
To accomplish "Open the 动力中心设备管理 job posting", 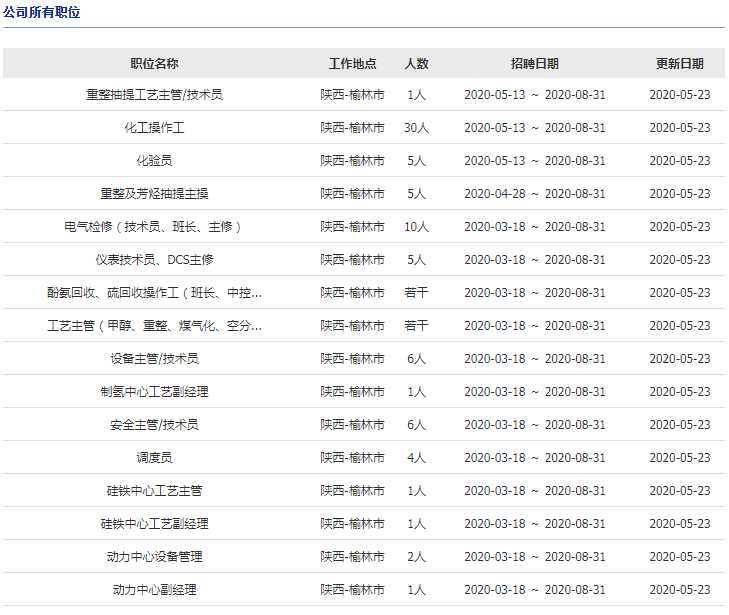I will click(x=154, y=557).
